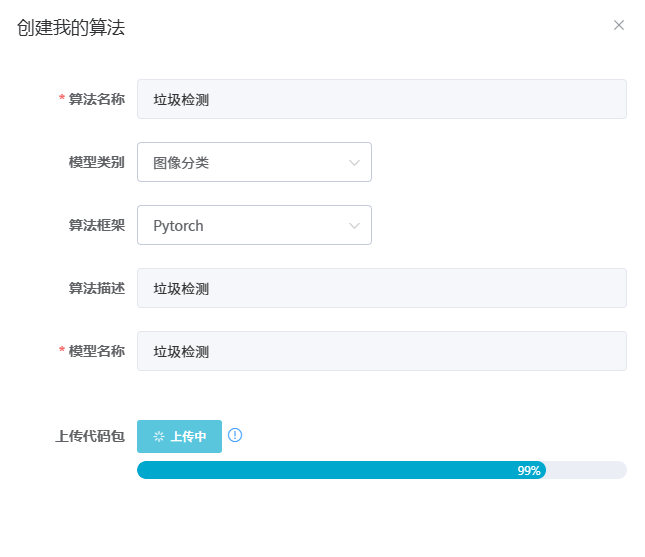Click the 上传中 upload button
Screen dimensions: 645x557
[x=179, y=437]
